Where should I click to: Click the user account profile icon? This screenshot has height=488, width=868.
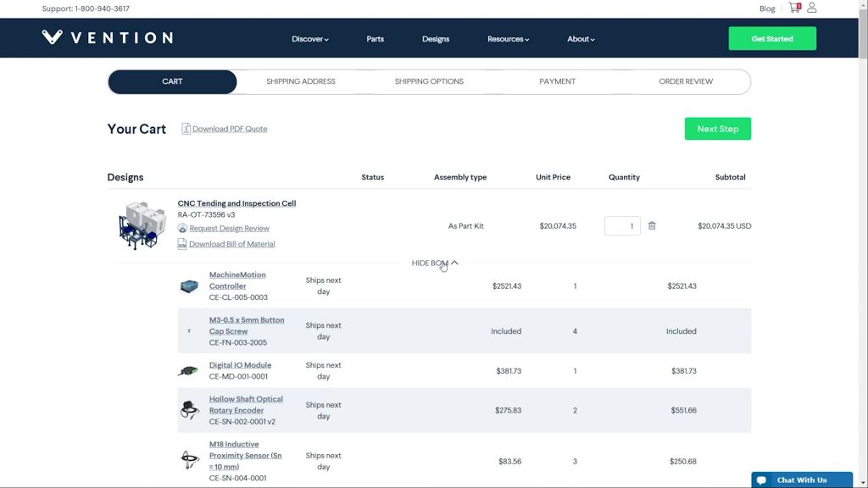point(811,8)
